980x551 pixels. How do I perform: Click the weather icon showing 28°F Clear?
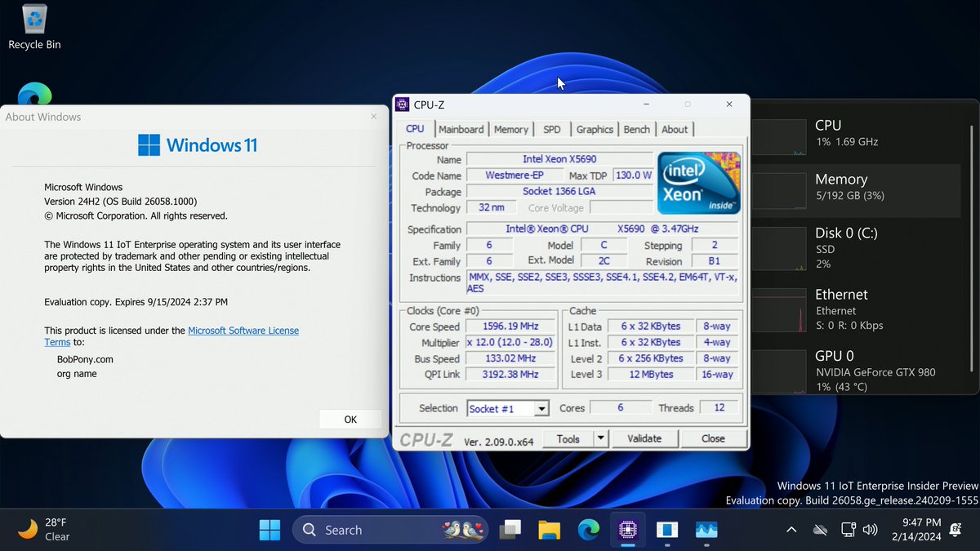tap(27, 530)
